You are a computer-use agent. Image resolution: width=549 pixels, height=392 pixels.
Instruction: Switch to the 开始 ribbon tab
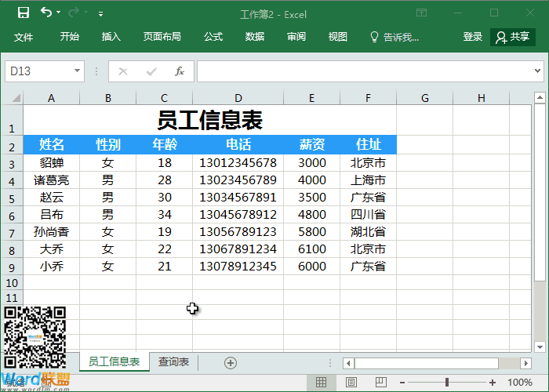69,36
